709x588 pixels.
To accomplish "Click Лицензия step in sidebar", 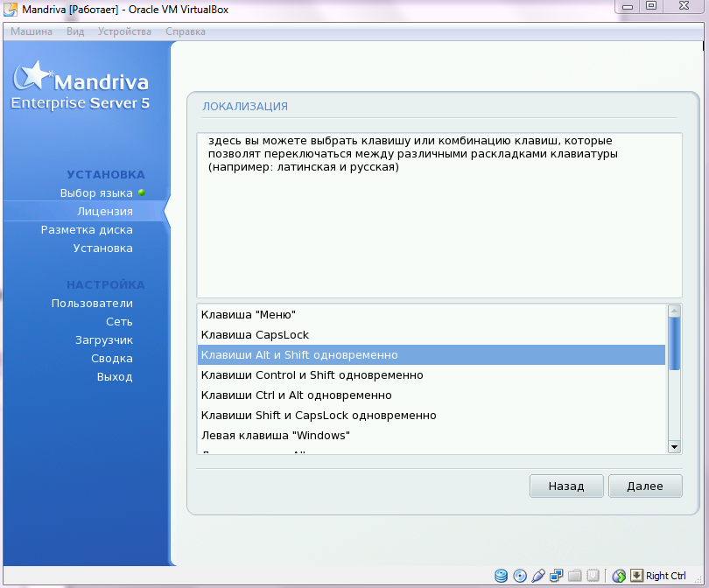I will (x=105, y=212).
